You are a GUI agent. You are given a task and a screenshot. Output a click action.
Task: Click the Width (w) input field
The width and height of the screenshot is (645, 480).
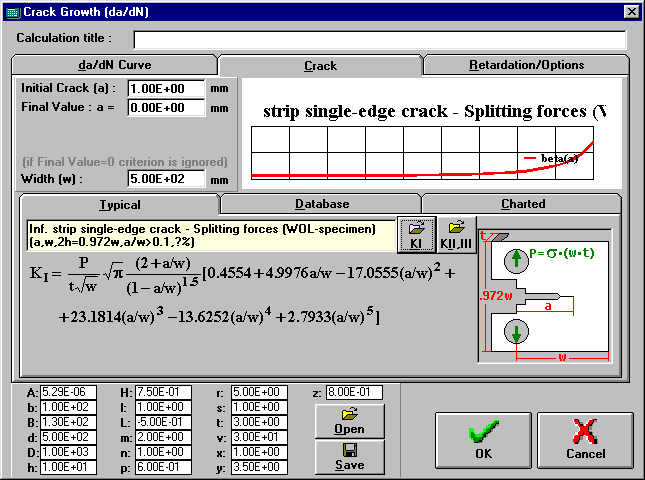tap(166, 179)
